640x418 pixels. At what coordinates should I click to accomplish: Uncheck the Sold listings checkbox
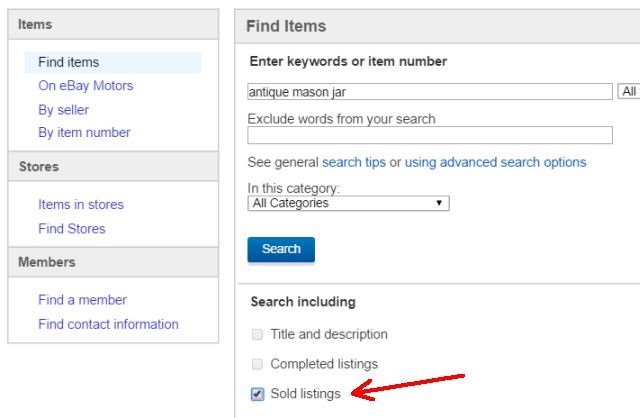pyautogui.click(x=257, y=394)
